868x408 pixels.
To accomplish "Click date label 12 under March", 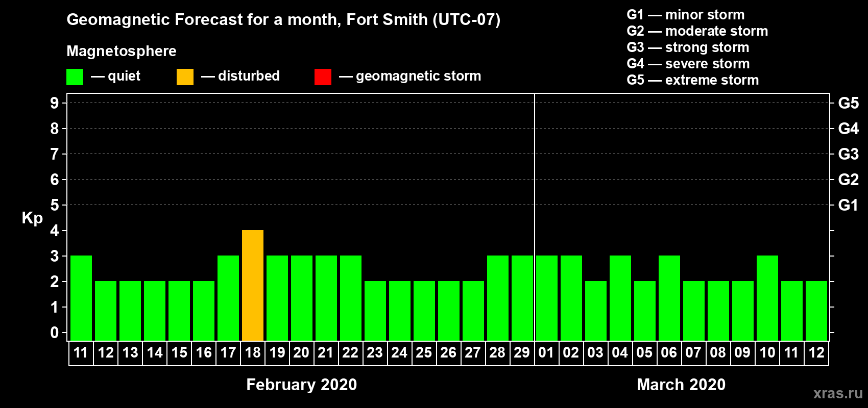I will pos(816,353).
